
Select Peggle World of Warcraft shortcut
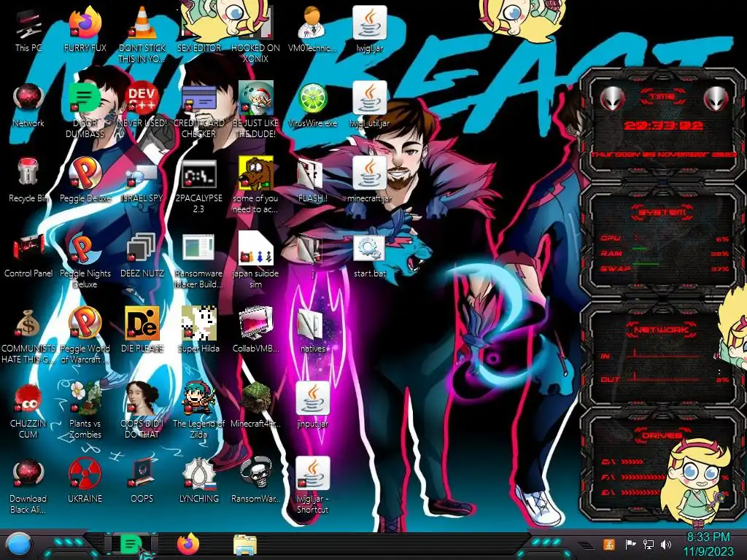(x=85, y=324)
